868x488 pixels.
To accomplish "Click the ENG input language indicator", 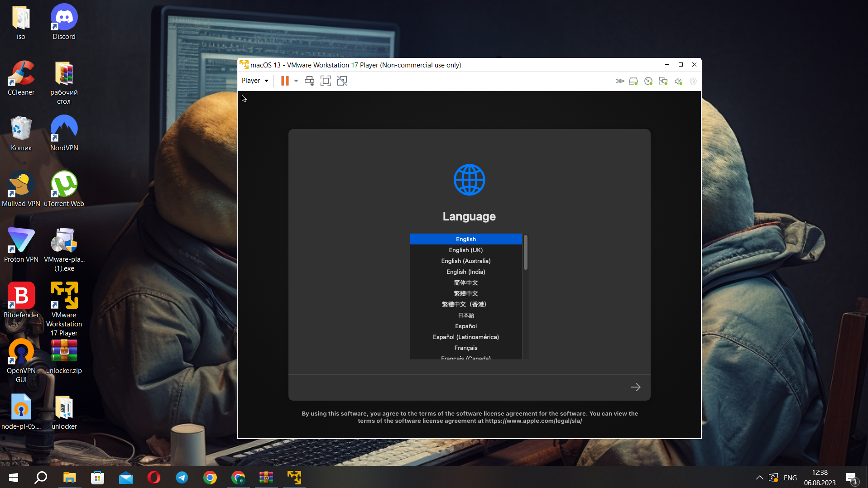I will (x=790, y=478).
